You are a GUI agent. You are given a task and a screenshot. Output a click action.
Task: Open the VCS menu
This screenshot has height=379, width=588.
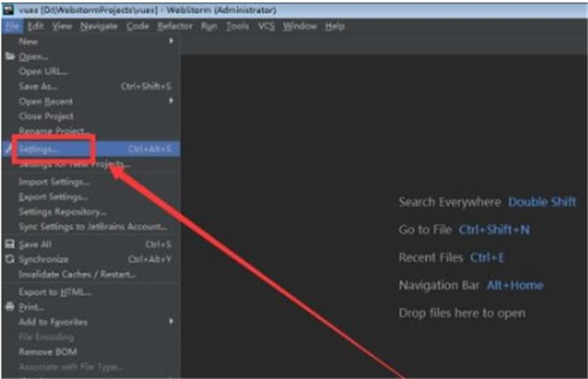[267, 26]
